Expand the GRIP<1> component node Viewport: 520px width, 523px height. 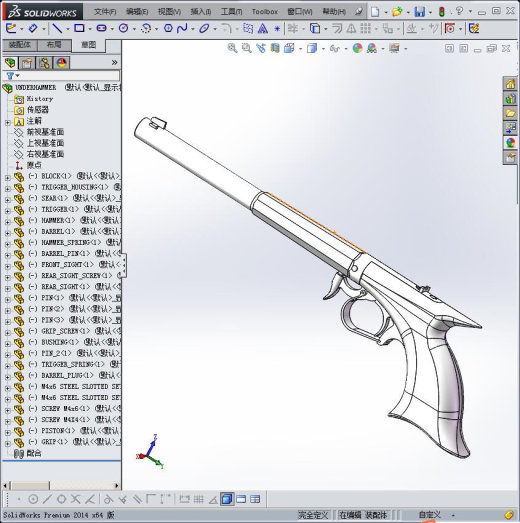pyautogui.click(x=8, y=444)
